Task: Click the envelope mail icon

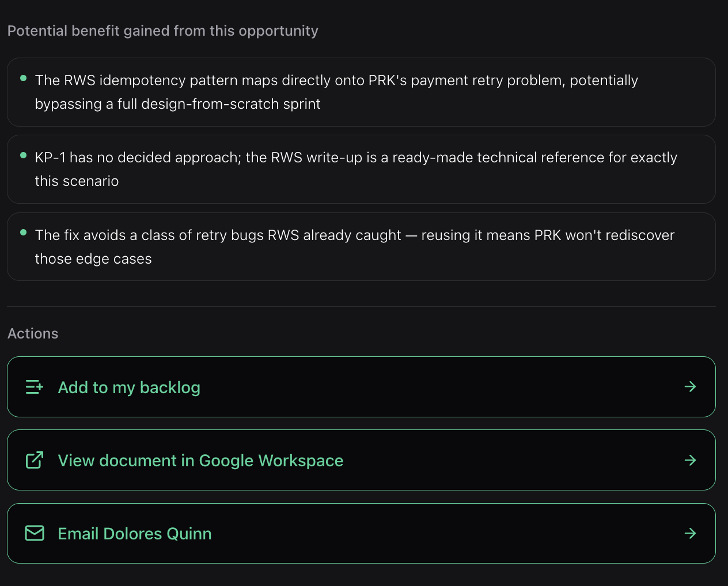Action: [x=35, y=533]
